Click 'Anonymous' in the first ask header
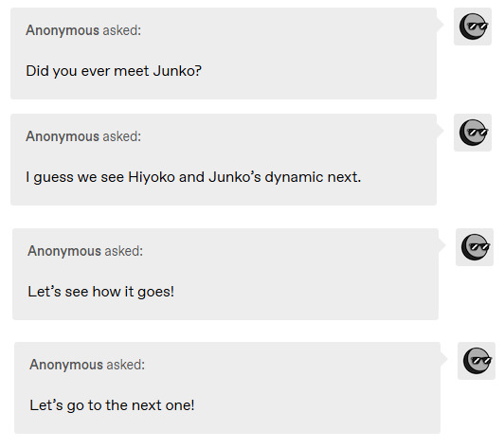 point(63,30)
